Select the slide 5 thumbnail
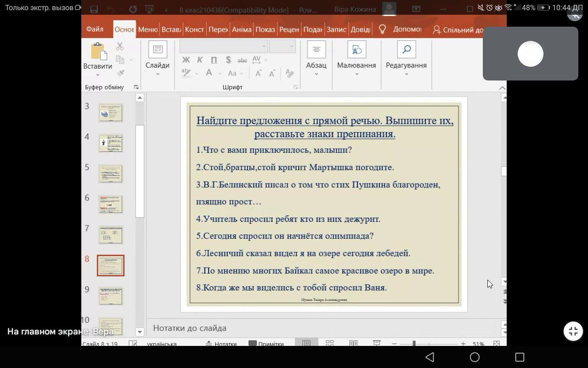The image size is (588, 368). point(110,174)
